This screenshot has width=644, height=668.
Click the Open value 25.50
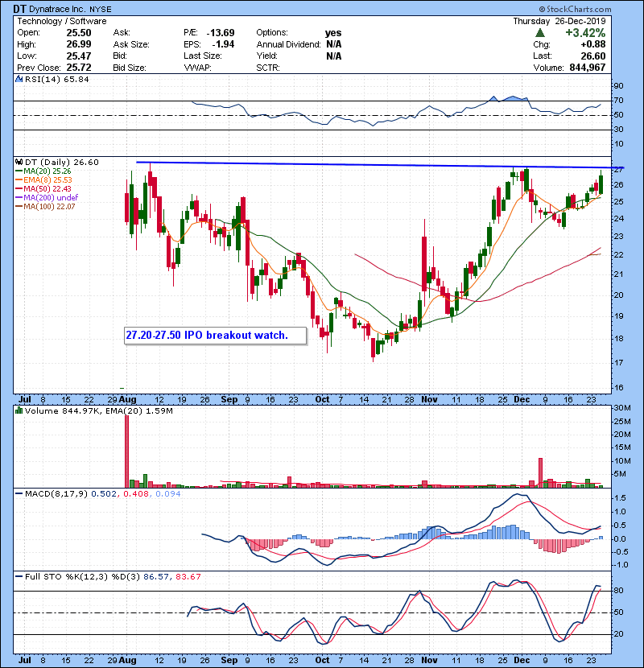(78, 33)
